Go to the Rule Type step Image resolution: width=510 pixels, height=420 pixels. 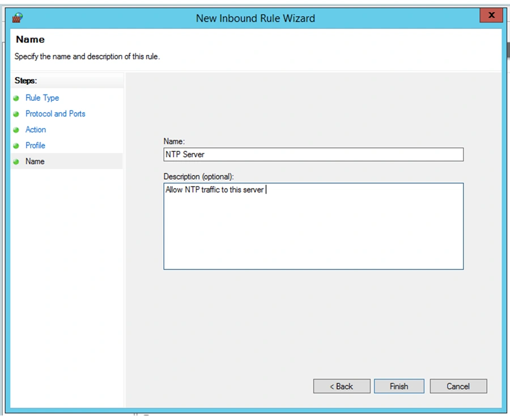42,98
